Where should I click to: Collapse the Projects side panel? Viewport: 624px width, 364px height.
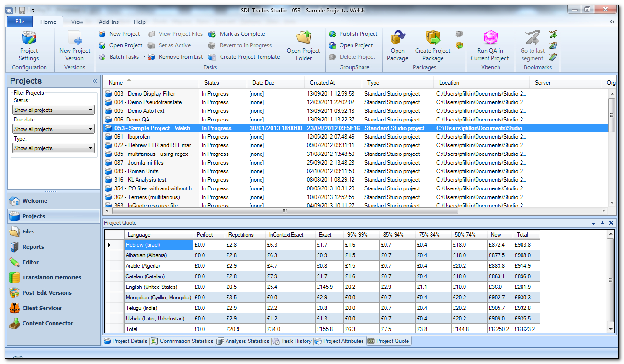pyautogui.click(x=95, y=81)
